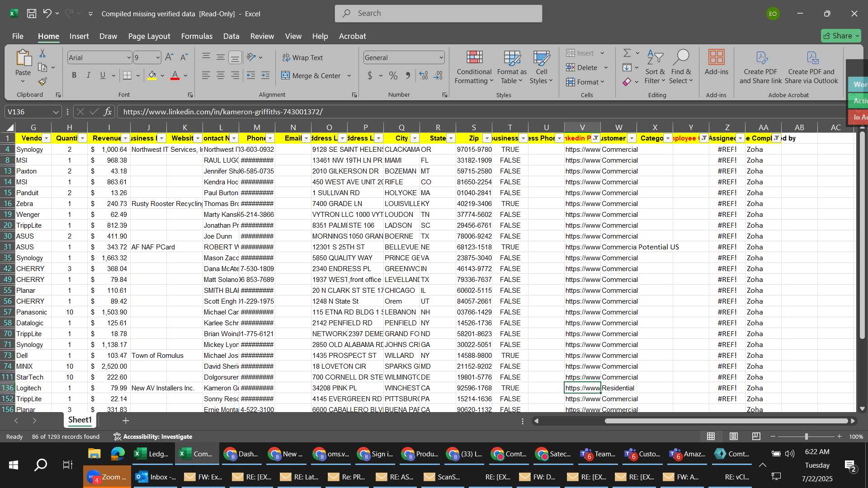Switch to the Data ribbon tab
This screenshot has height=488, width=868.
(231, 36)
